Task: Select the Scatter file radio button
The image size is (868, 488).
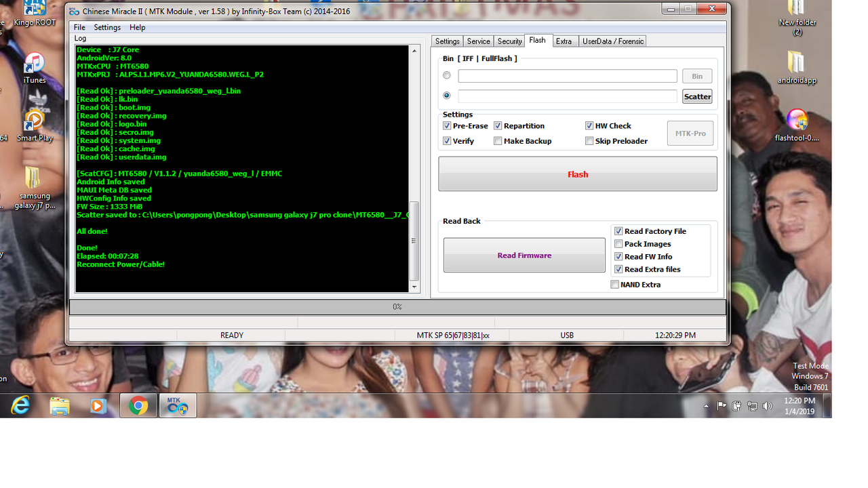Action: point(447,96)
